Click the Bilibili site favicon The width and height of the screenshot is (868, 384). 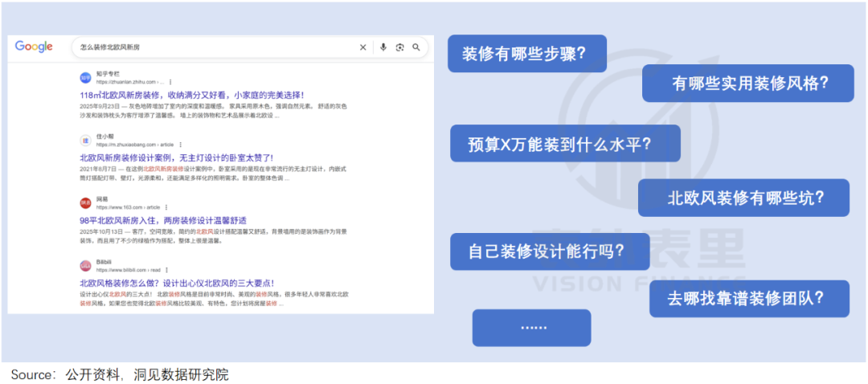pyautogui.click(x=85, y=266)
